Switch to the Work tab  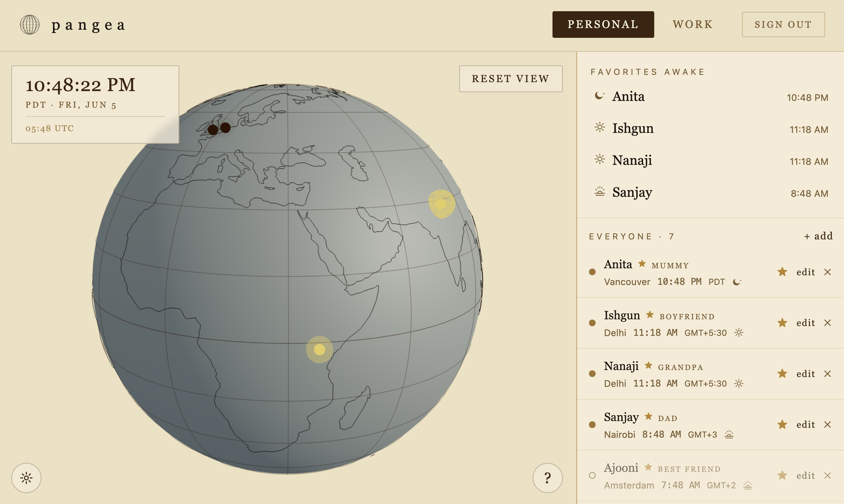[693, 24]
